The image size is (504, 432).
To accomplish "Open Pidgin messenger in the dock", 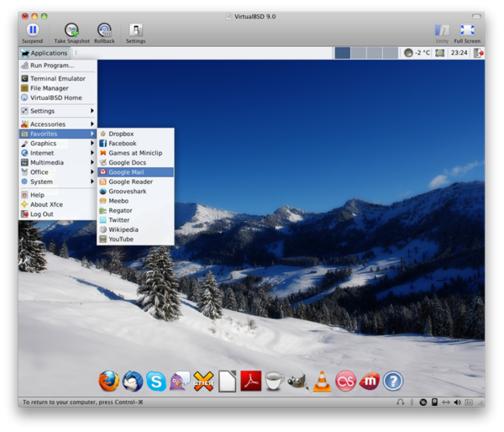I will 180,382.
